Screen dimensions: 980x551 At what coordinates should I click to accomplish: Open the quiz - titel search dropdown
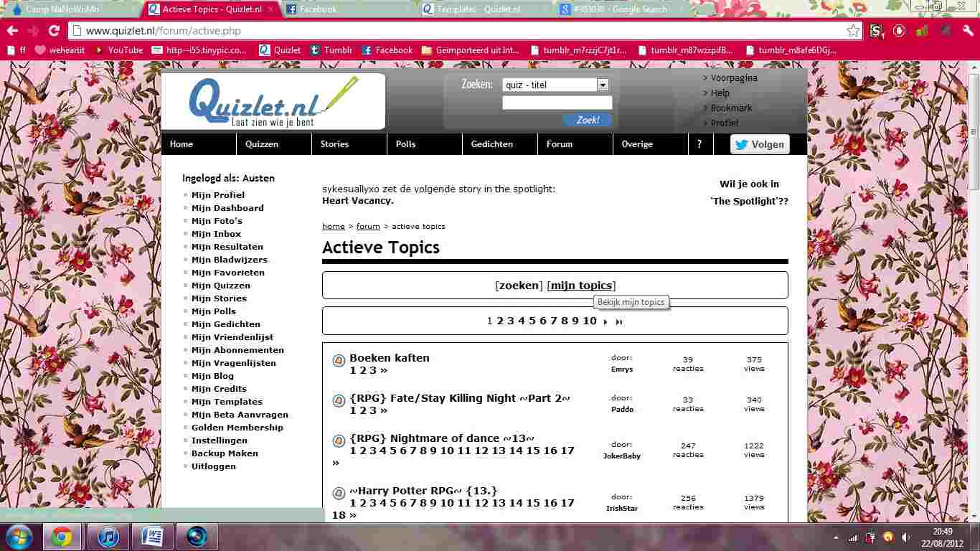(x=602, y=85)
